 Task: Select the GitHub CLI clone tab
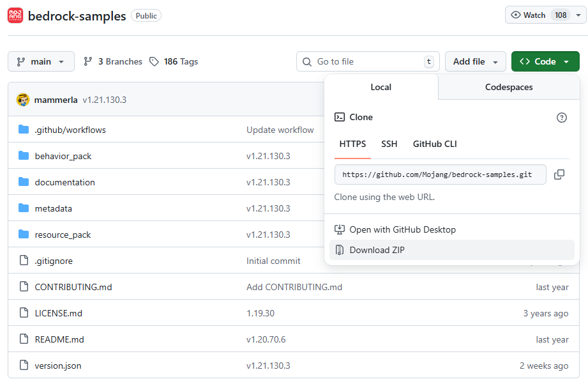click(434, 144)
